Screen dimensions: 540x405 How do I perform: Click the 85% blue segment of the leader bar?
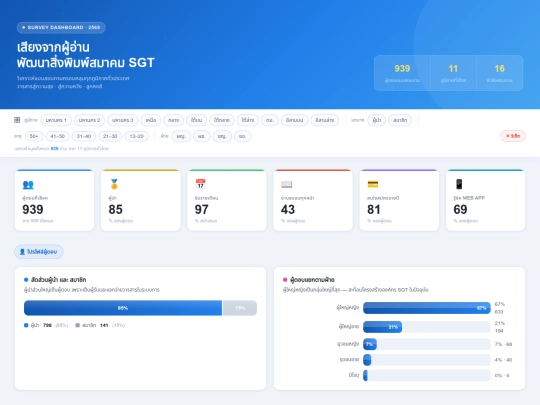point(123,308)
